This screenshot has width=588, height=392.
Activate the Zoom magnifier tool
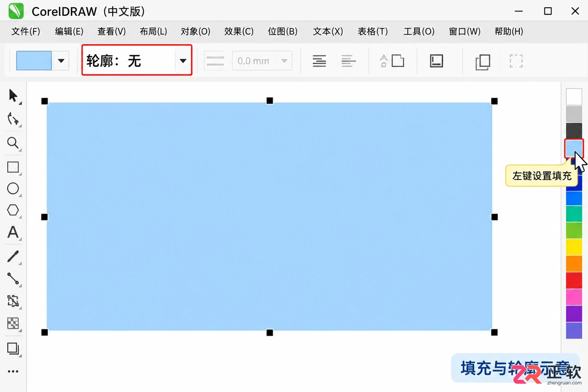pos(13,143)
